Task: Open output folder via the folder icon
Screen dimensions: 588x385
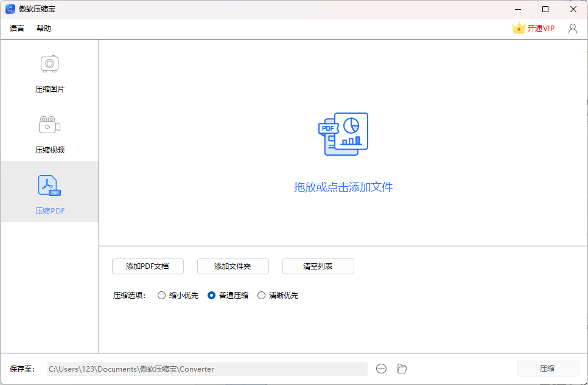Action: pyautogui.click(x=402, y=369)
